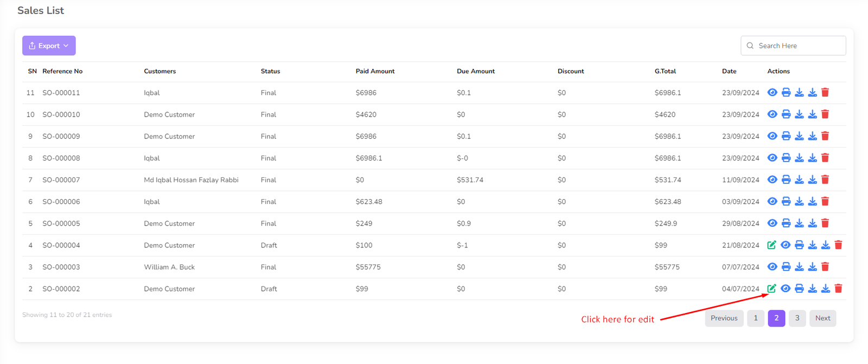The image size is (868, 364).
Task: Click the Next pagination button
Action: 822,318
